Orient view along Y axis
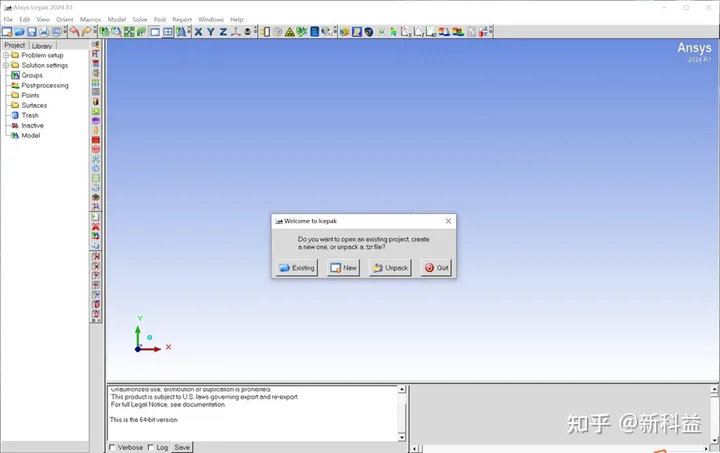Viewport: 720px width, 453px height. (211, 32)
